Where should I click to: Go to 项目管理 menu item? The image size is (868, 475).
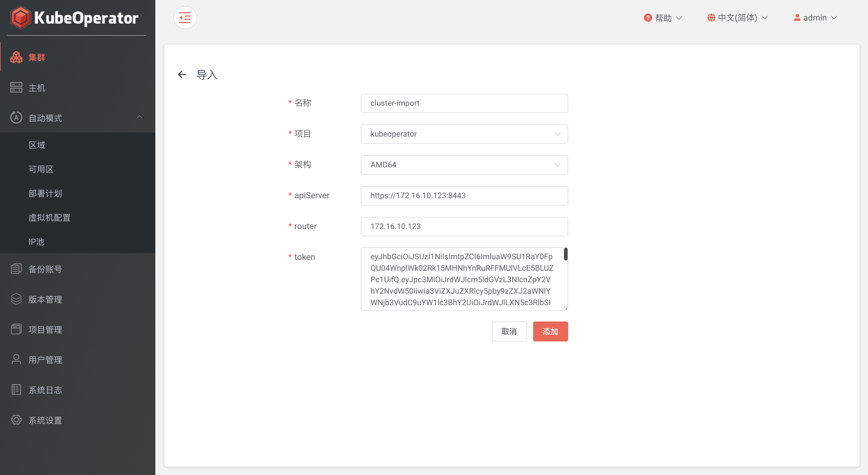click(x=77, y=329)
